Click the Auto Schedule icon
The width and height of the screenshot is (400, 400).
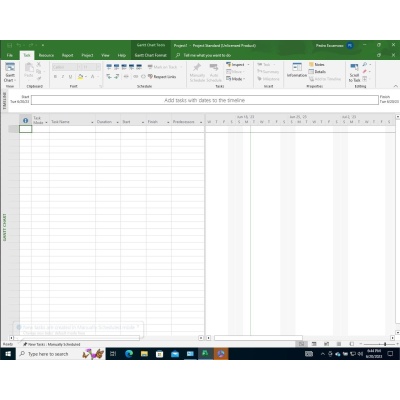pyautogui.click(x=214, y=67)
